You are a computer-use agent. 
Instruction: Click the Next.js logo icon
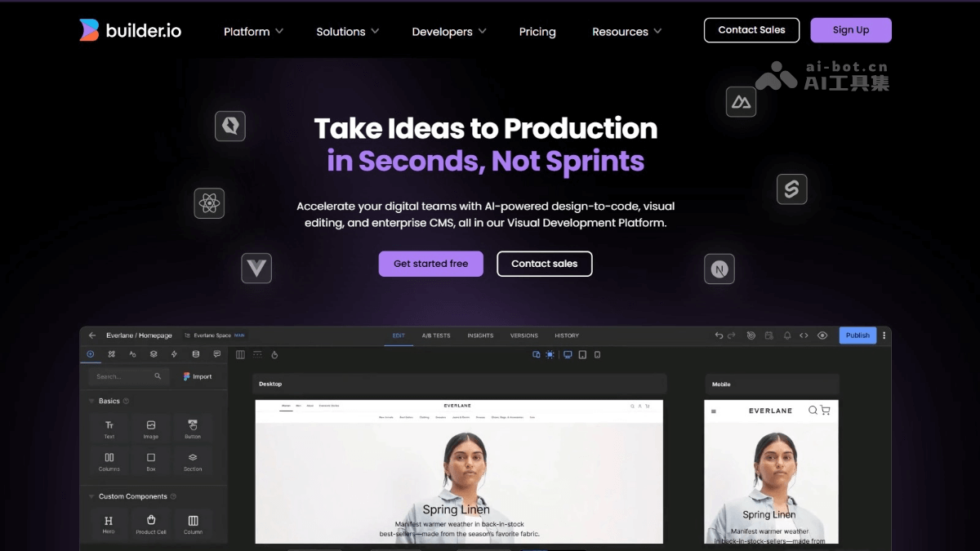tap(719, 269)
